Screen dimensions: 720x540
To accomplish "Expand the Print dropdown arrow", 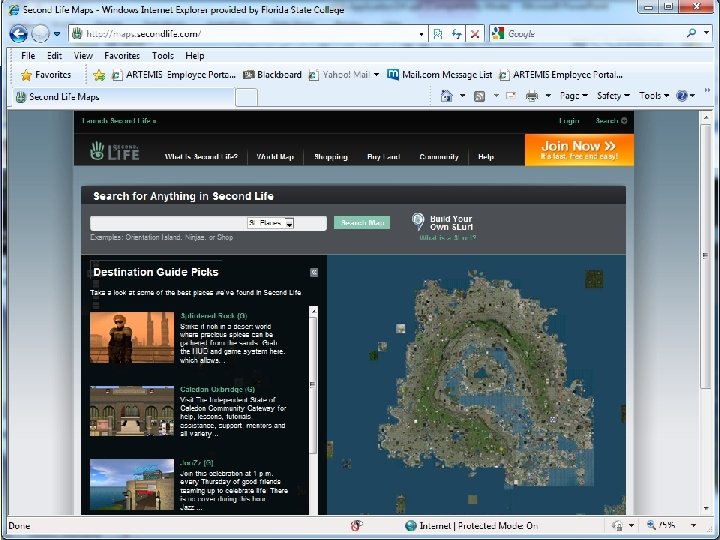I will 548,96.
